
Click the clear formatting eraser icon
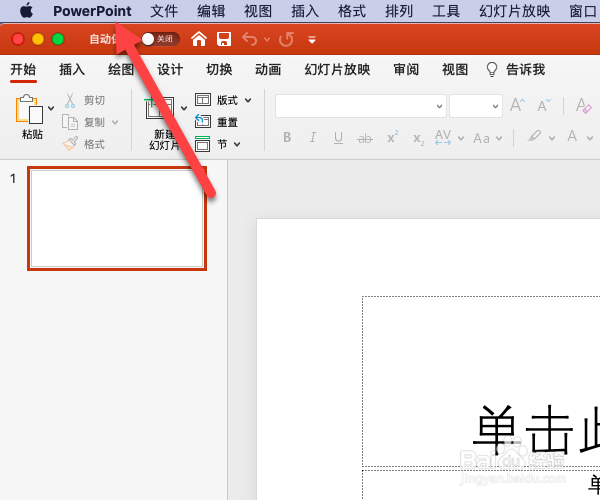(584, 105)
